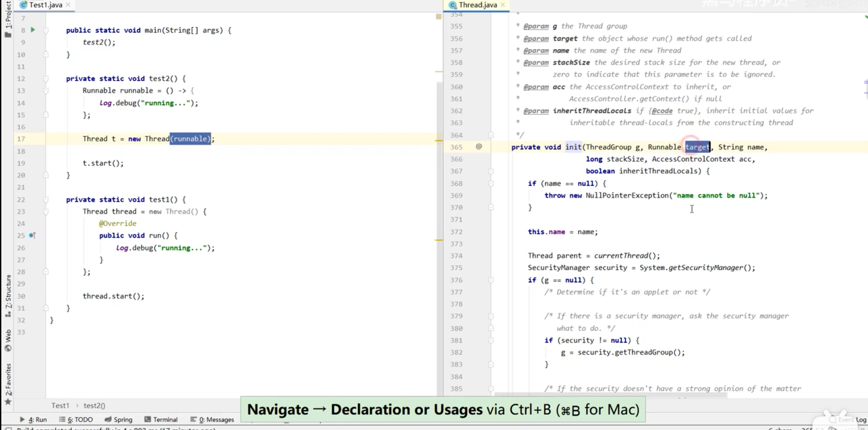This screenshot has width=868, height=430.
Task: Collapse the test2() method fold at line 12
Action: [46, 79]
